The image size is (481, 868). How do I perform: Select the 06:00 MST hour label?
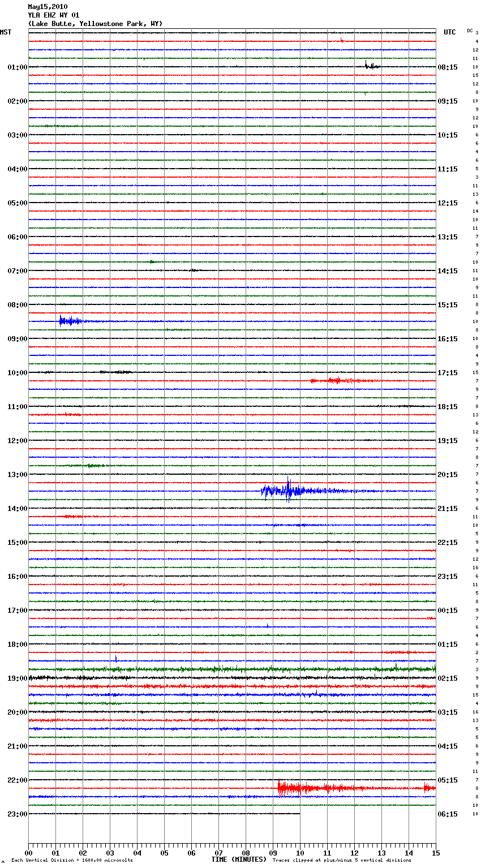coord(18,237)
